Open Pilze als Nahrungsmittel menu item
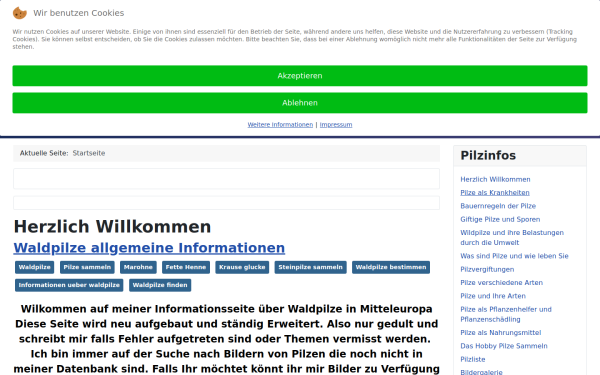The width and height of the screenshot is (600, 375). pos(501,333)
